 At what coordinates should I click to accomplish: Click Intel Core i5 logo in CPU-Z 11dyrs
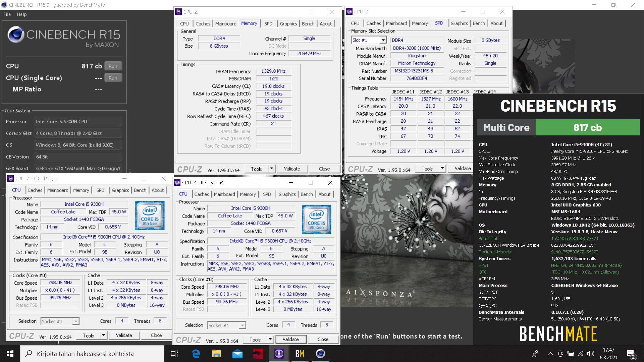150,215
